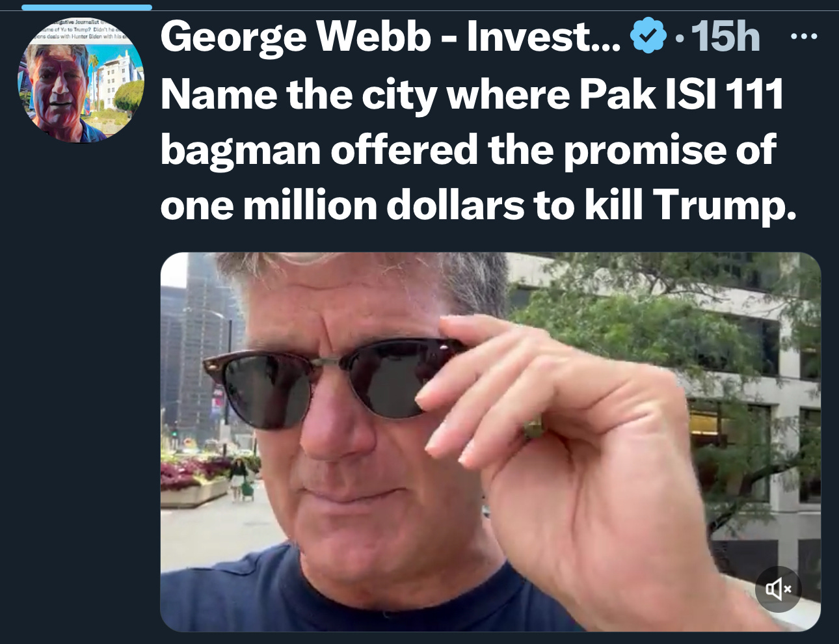The width and height of the screenshot is (839, 644).
Task: Click the text "one million dollars to kill Trump."
Action: coord(479,206)
